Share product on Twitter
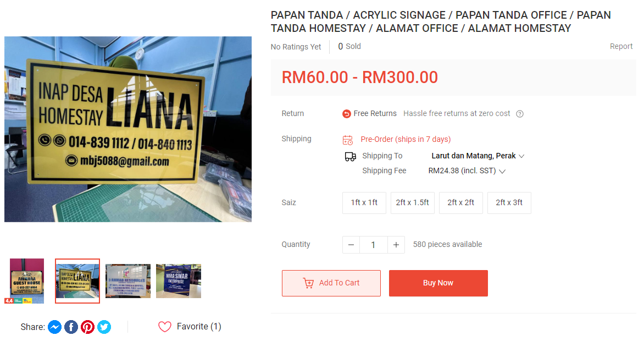Viewport: 644px width, 341px height. pos(104,327)
